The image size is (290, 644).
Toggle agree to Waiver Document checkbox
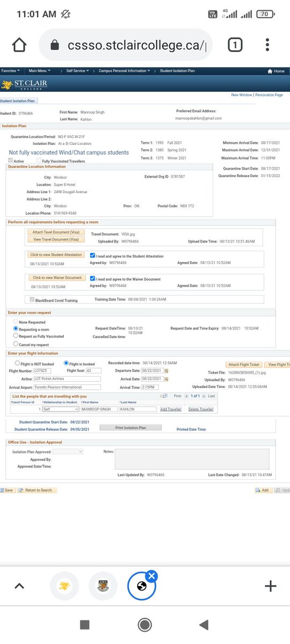93,279
